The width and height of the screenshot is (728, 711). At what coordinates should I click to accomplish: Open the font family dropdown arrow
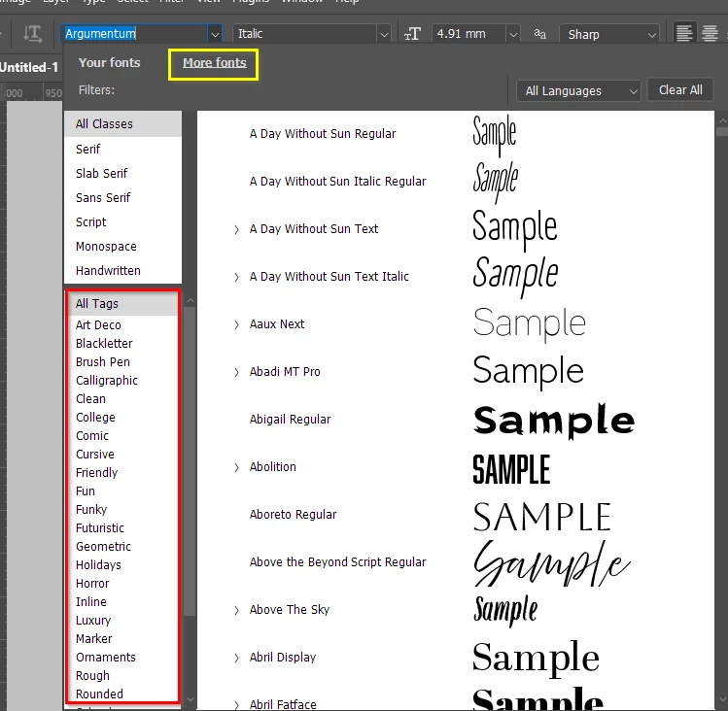[215, 34]
